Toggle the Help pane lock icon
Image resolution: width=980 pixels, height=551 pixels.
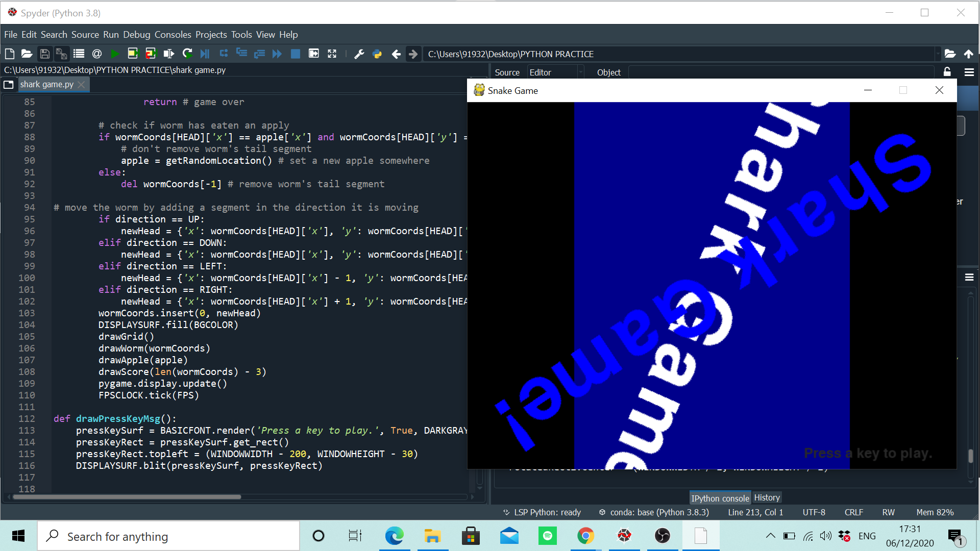pos(947,72)
